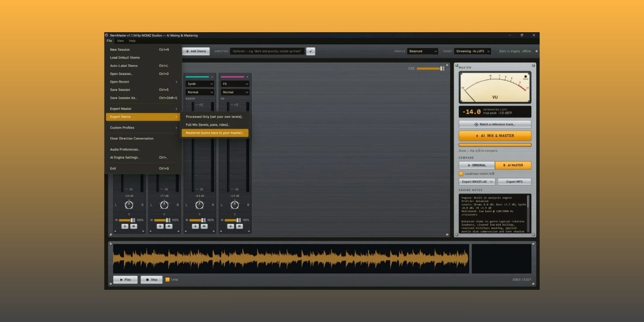Open the View menu
This screenshot has width=644, height=322.
(120, 40)
